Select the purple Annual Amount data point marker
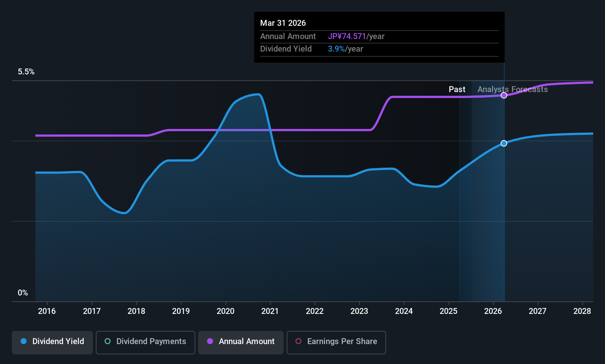Viewport: 605px width, 364px height. 504,95
